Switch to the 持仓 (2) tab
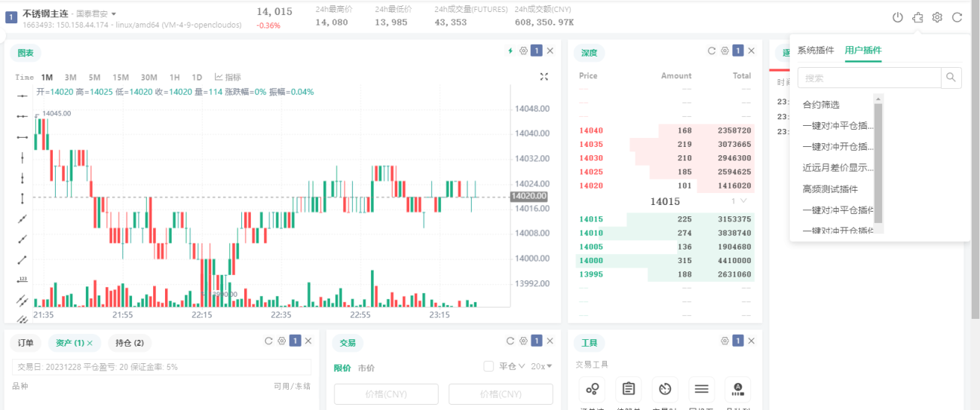 pos(130,343)
